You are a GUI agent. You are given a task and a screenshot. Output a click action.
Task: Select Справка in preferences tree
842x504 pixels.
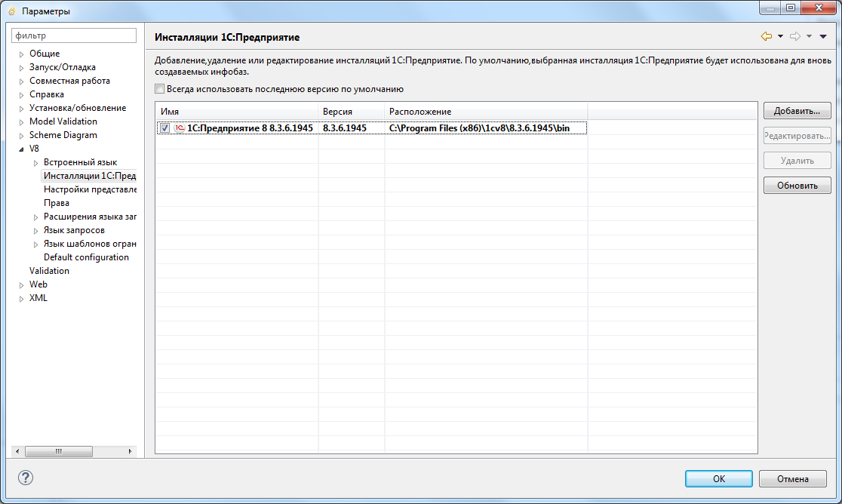pyautogui.click(x=47, y=94)
